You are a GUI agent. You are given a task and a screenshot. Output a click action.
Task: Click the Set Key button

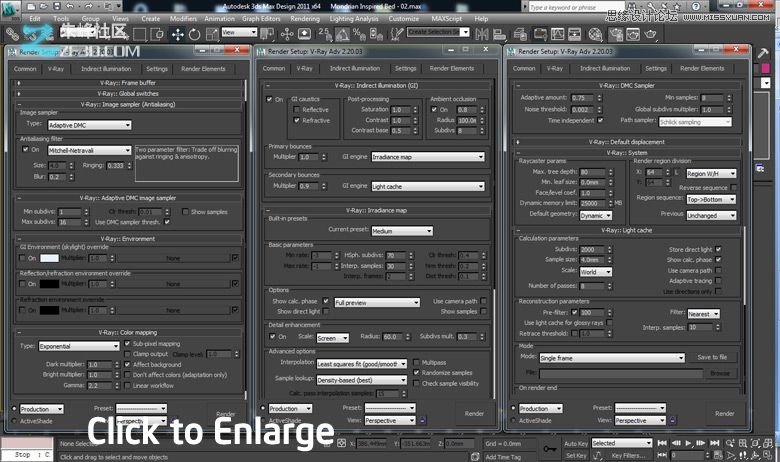[576, 455]
